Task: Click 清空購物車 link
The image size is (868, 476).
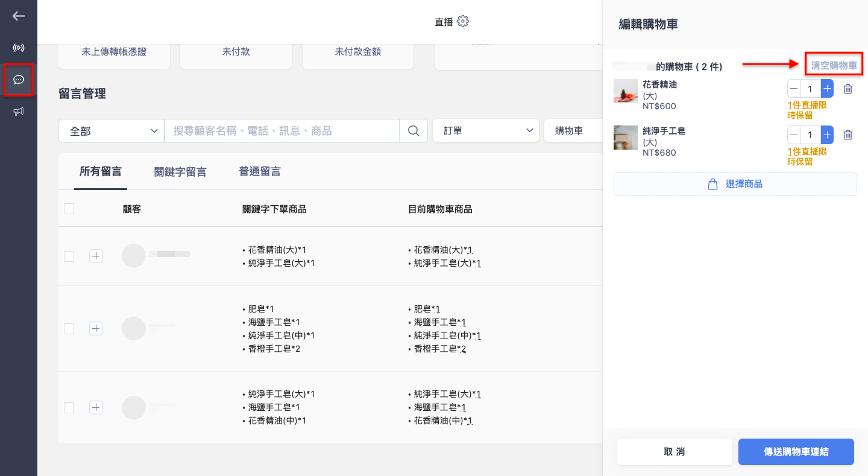Action: point(834,66)
